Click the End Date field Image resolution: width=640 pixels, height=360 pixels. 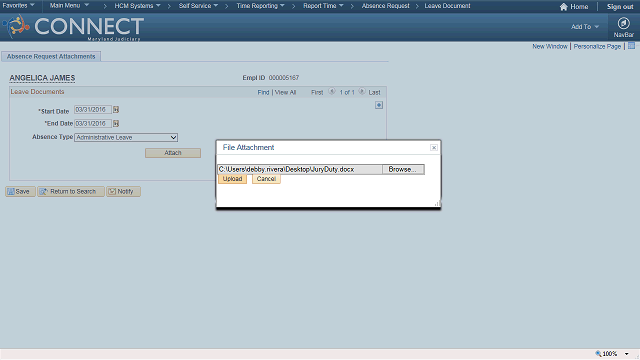click(93, 123)
